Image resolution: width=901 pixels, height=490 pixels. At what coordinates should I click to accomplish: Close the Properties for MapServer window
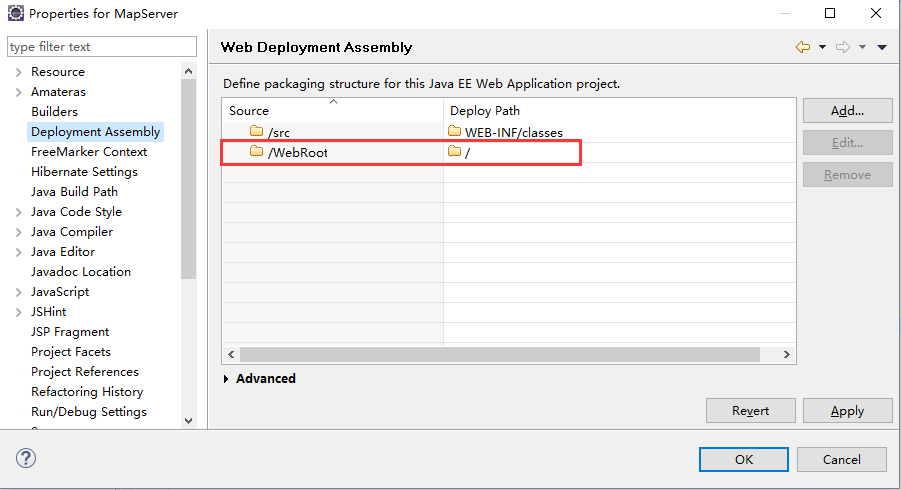(x=876, y=13)
